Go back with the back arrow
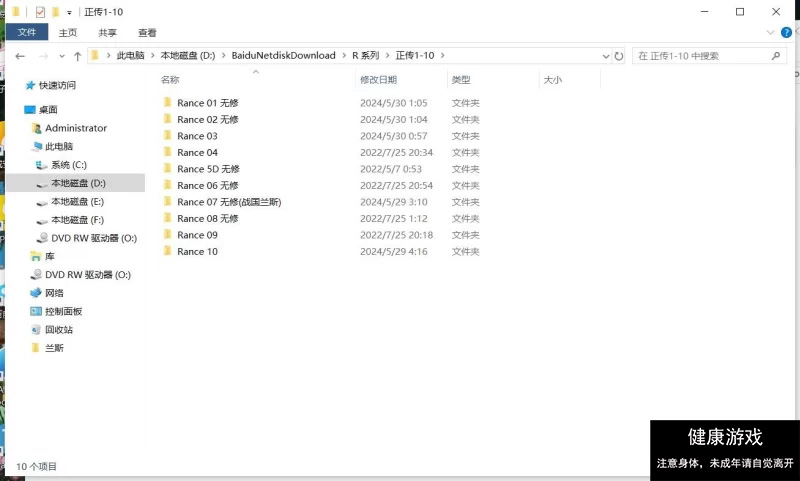 point(20,56)
